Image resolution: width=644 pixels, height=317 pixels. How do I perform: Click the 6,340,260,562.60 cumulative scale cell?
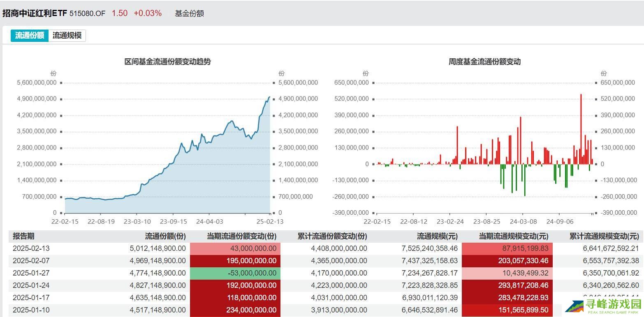[x=611, y=285]
